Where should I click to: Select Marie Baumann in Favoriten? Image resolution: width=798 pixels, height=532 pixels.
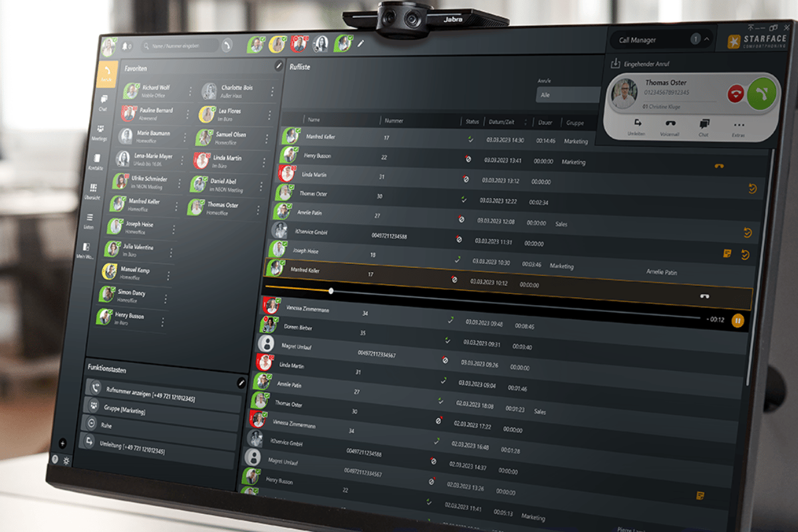pos(152,136)
